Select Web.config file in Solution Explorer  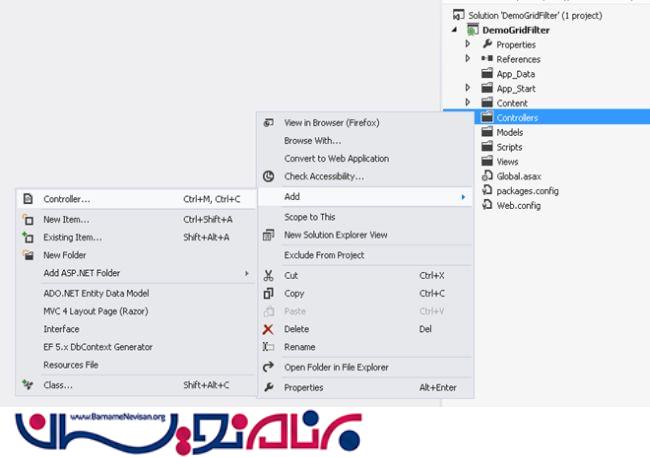[517, 205]
